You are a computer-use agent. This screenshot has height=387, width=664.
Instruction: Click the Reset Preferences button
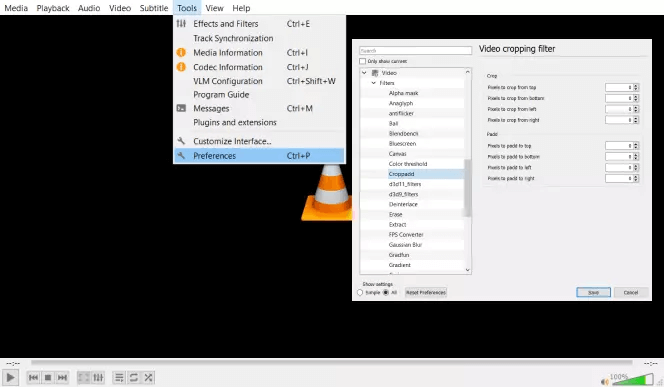[426, 293]
